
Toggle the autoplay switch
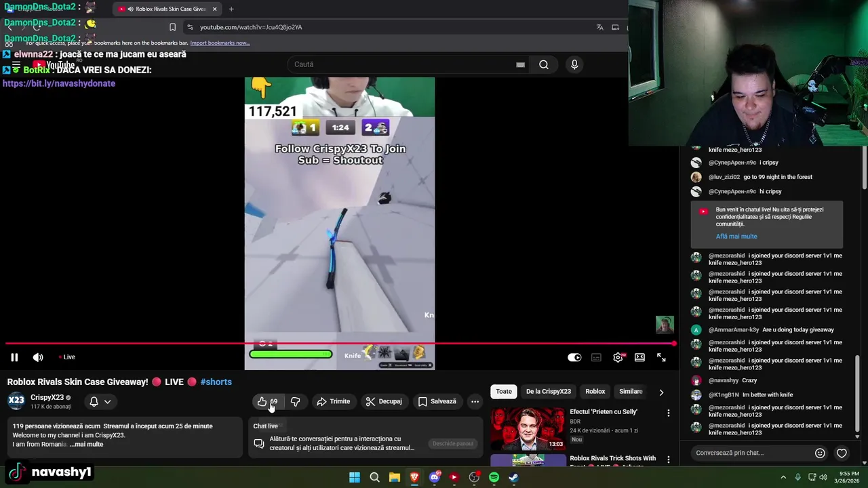[x=574, y=357]
